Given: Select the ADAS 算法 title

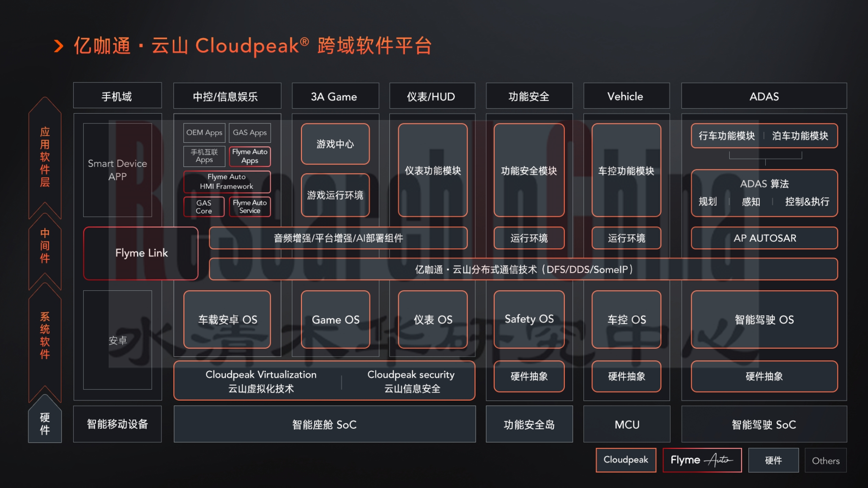Looking at the screenshot, I should click(764, 184).
